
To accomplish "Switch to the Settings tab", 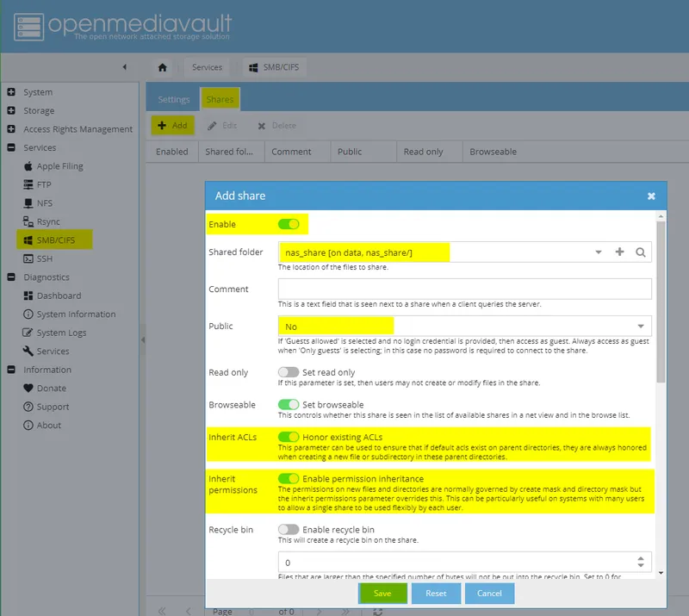I will click(173, 99).
